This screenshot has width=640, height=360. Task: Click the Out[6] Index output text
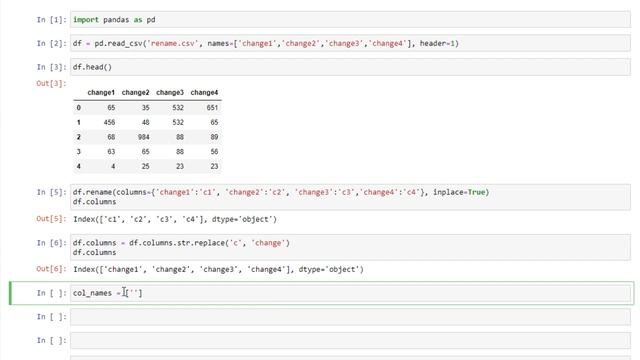point(218,269)
